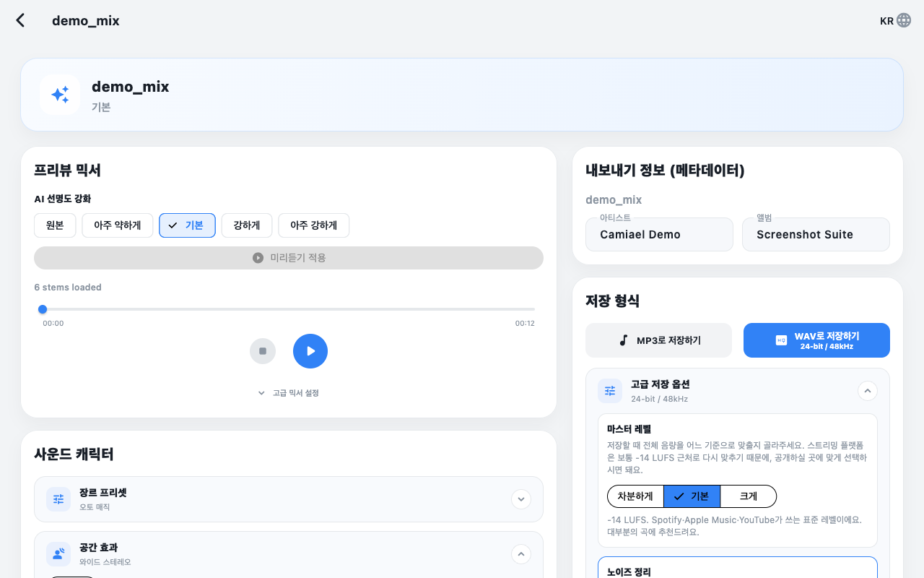Select 강하게 clarity option
This screenshot has width=924, height=578.
[x=247, y=225]
